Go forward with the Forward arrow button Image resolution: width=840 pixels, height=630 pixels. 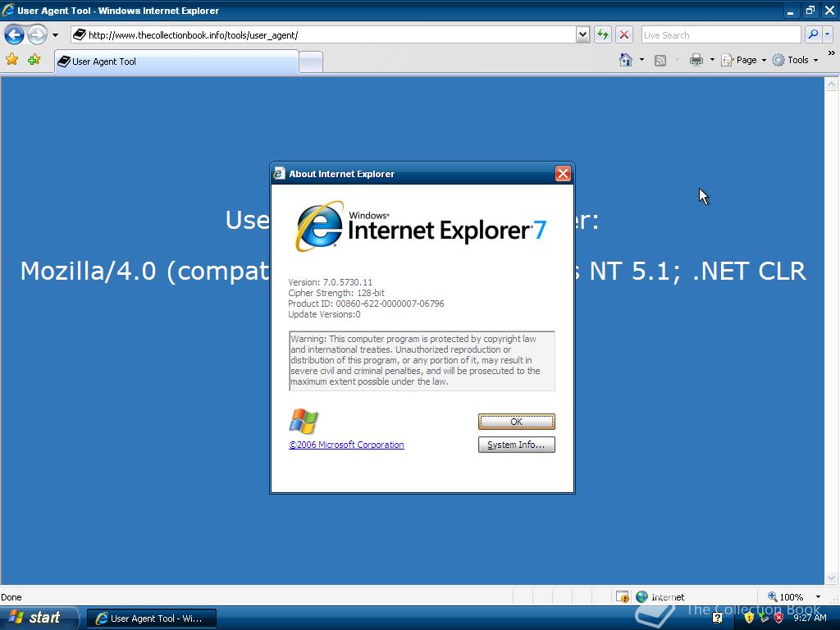37,35
